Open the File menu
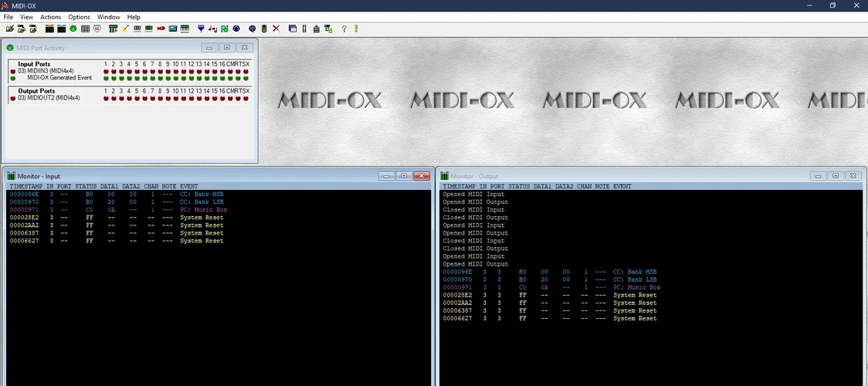This screenshot has height=386, width=868. click(x=8, y=17)
